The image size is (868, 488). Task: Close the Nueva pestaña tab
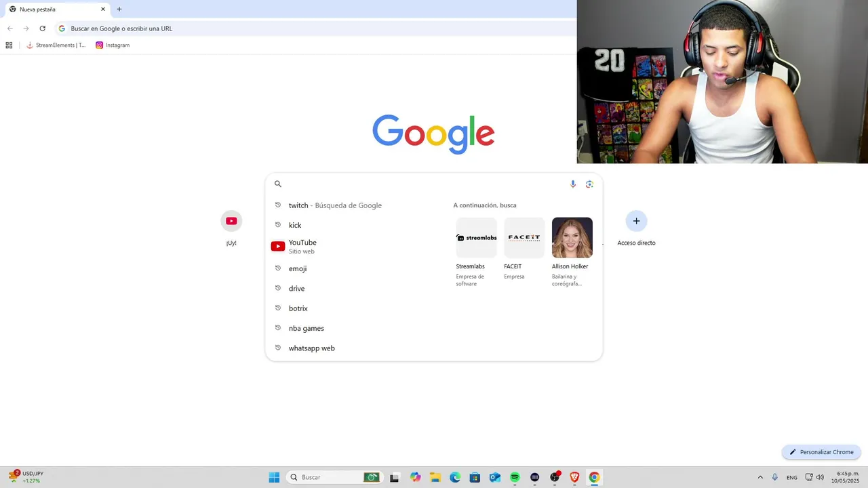pyautogui.click(x=103, y=9)
